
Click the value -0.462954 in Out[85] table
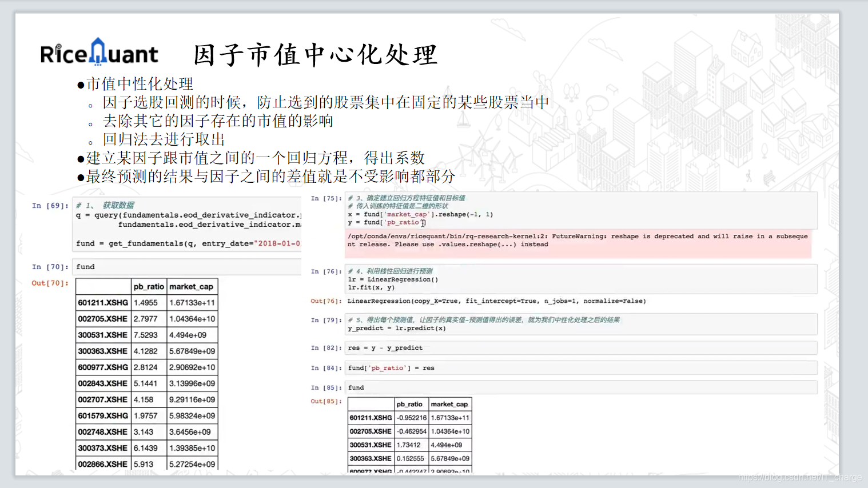point(412,431)
